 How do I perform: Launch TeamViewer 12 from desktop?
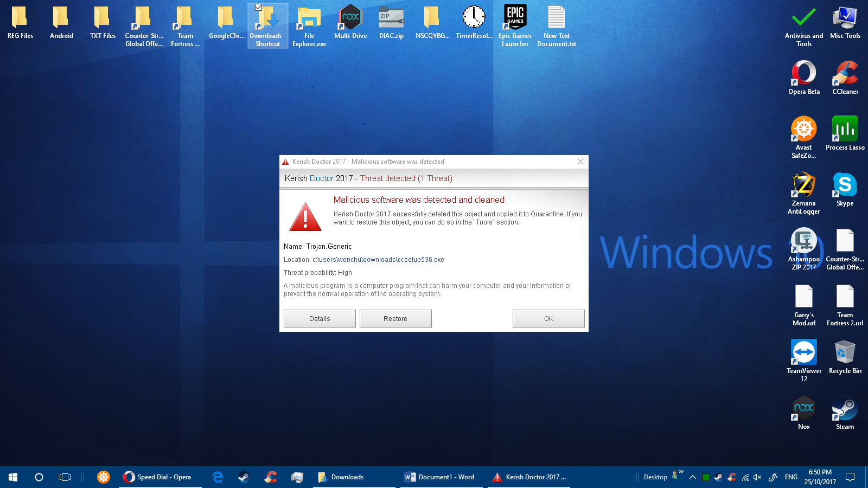tap(804, 361)
